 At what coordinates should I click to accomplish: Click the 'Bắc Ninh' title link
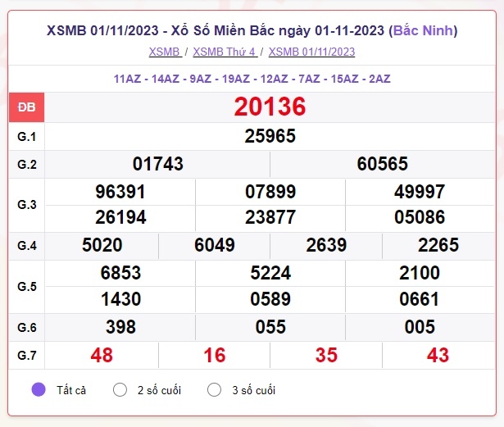coord(423,30)
